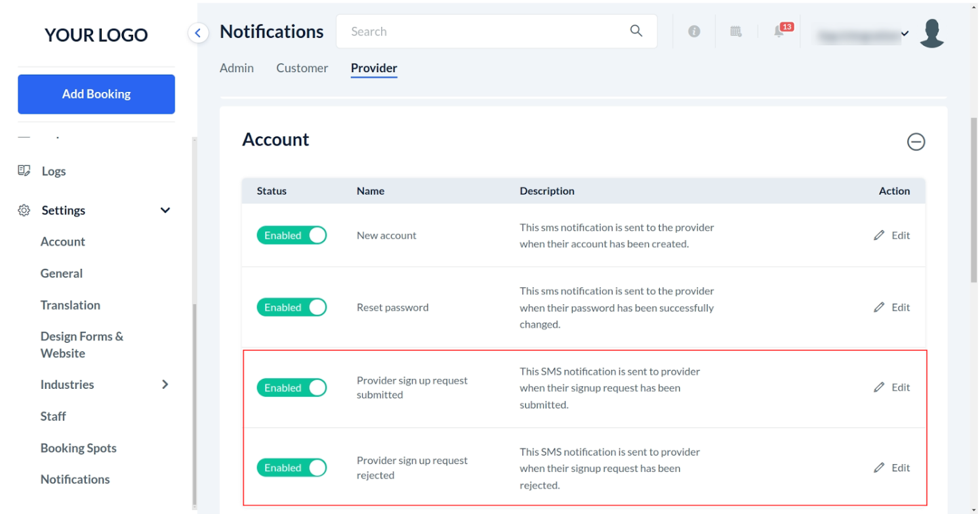Open the notifications bell icon
The width and height of the screenshot is (980, 514).
pos(779,31)
